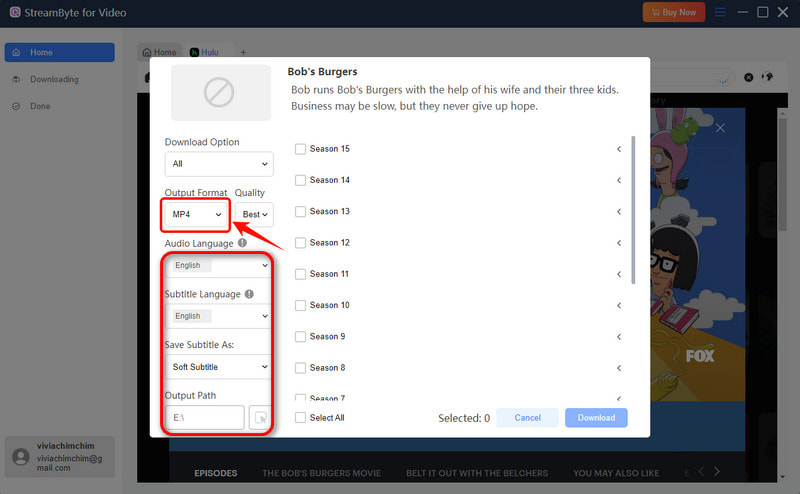Image resolution: width=800 pixels, height=494 pixels.
Task: Check the Season 8 checkbox
Action: [x=301, y=368]
